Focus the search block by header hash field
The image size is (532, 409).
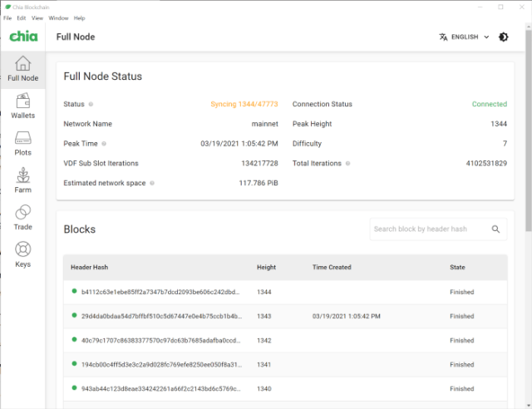tap(428, 229)
